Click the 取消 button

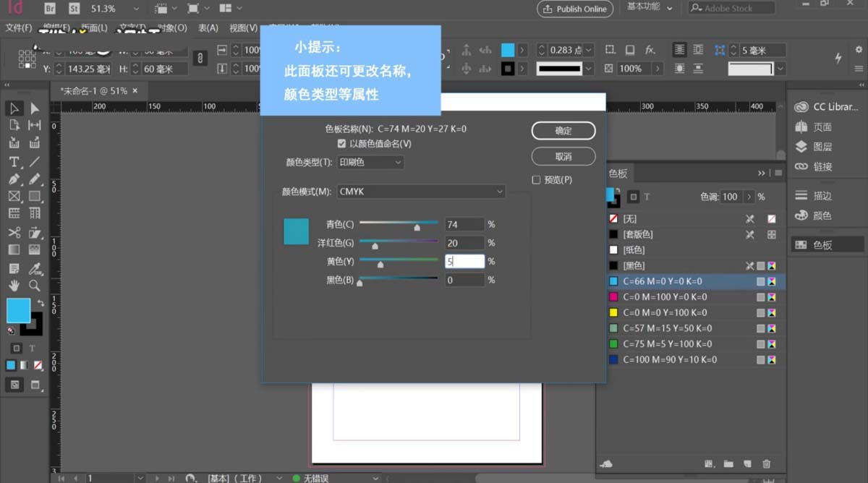click(x=563, y=156)
